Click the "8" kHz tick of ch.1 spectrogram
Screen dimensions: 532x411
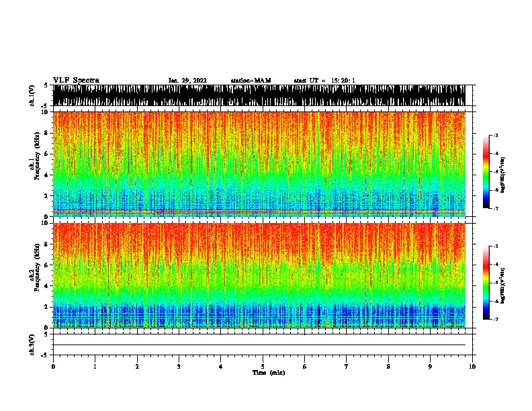point(46,133)
